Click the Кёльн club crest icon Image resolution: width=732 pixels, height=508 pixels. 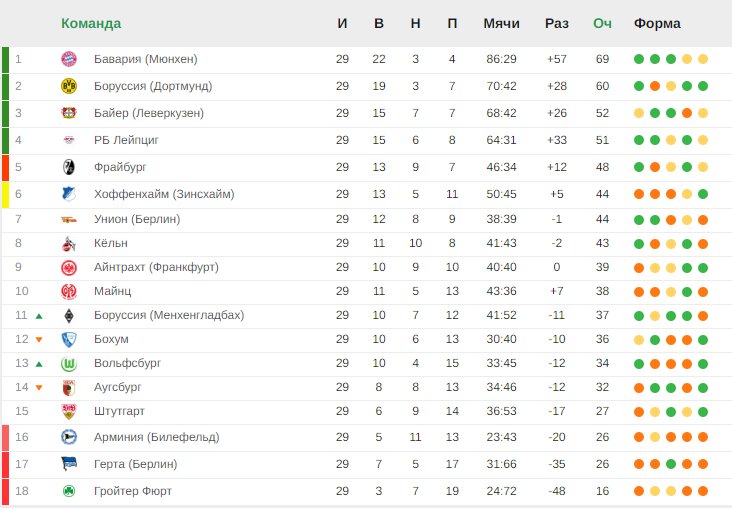(x=69, y=244)
